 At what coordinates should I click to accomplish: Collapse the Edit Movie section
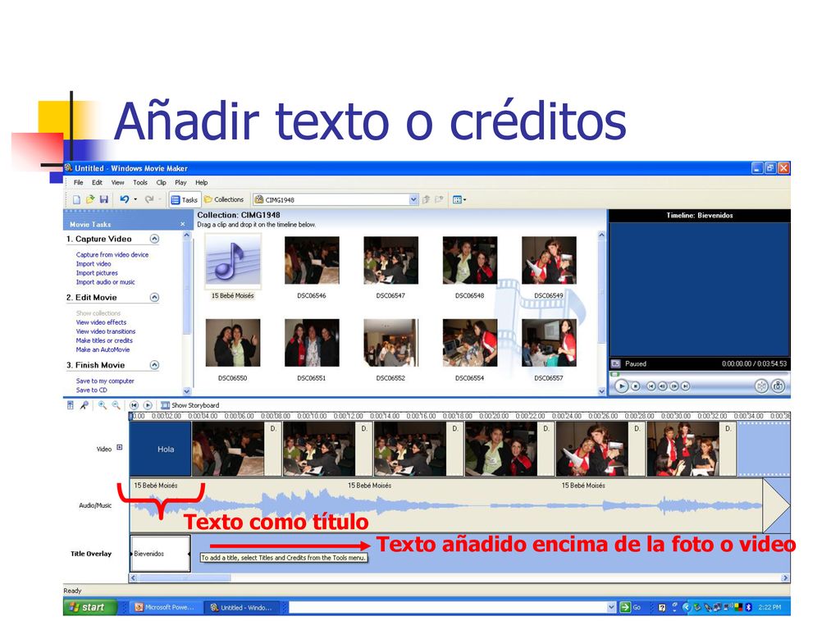coord(154,297)
